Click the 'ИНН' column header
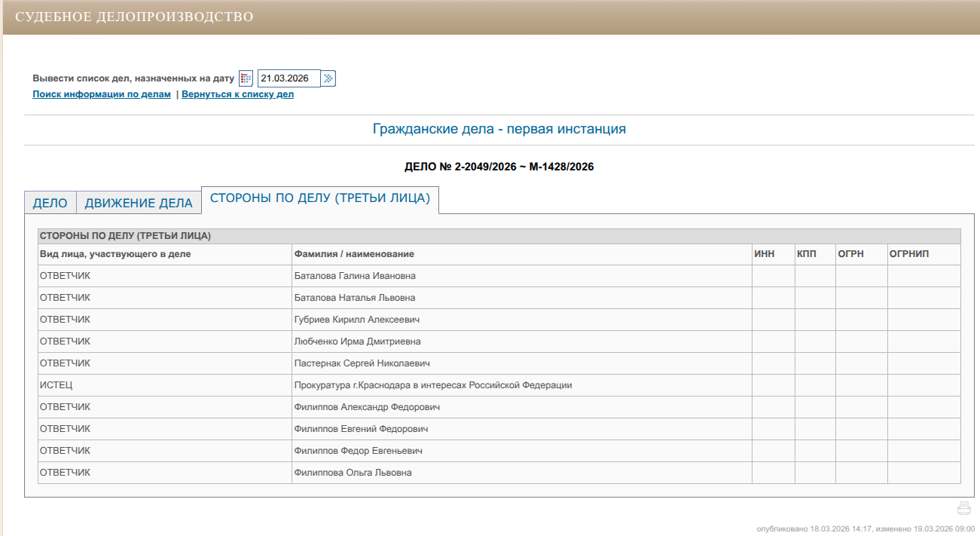 coord(764,254)
